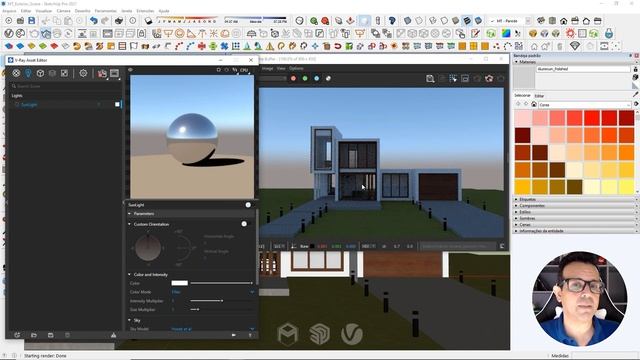Collapse the Color and Intensity section
This screenshot has width=640, height=360.
pyautogui.click(x=129, y=275)
